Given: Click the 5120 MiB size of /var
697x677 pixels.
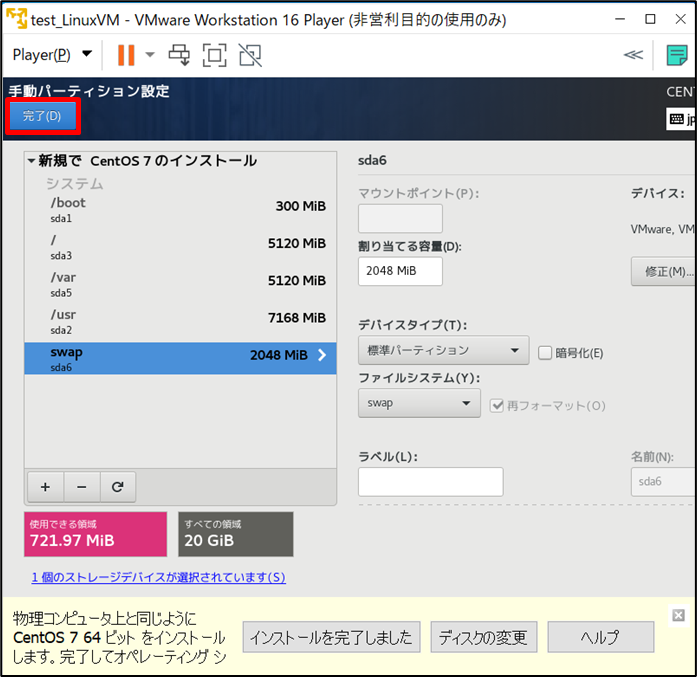Looking at the screenshot, I should [x=296, y=280].
